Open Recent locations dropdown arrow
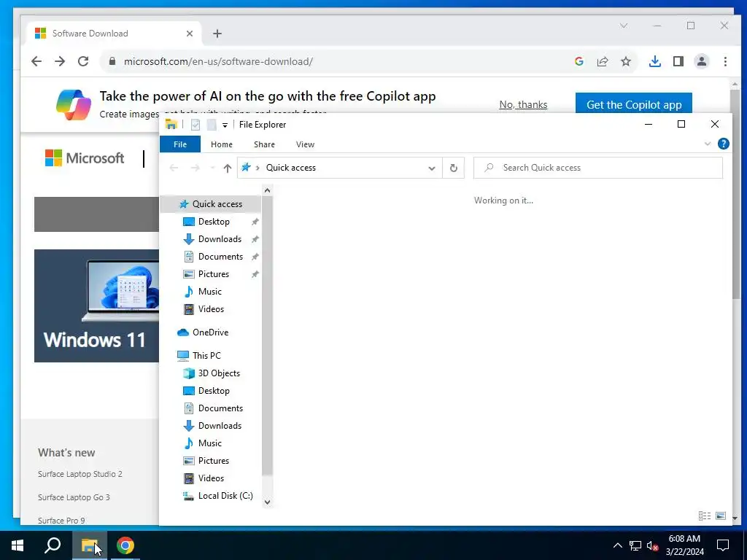Screen dimensions: 747x560 pyautogui.click(x=212, y=168)
